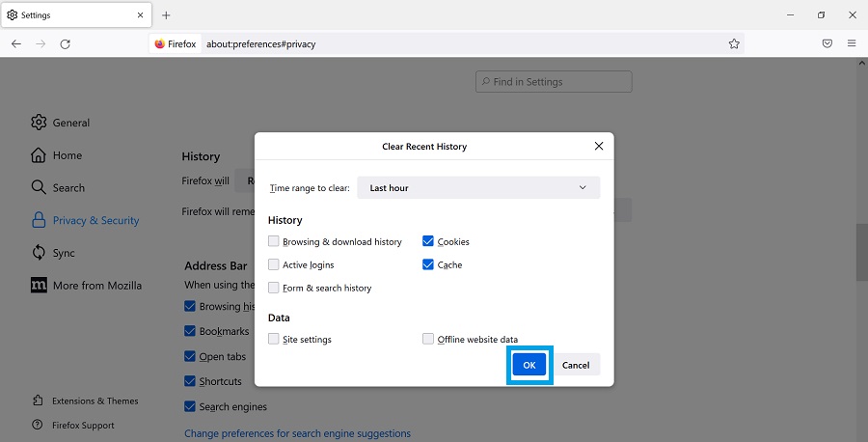Enable Offline website data checkbox
The height and width of the screenshot is (442, 868).
coord(428,339)
